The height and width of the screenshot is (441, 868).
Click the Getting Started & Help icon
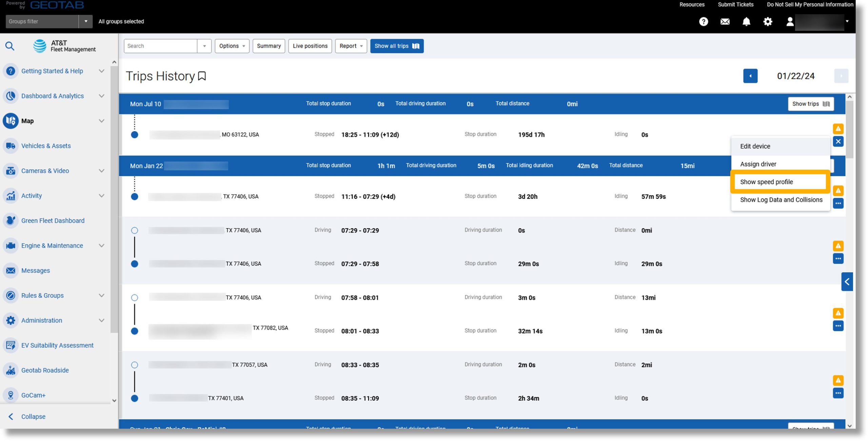click(11, 71)
